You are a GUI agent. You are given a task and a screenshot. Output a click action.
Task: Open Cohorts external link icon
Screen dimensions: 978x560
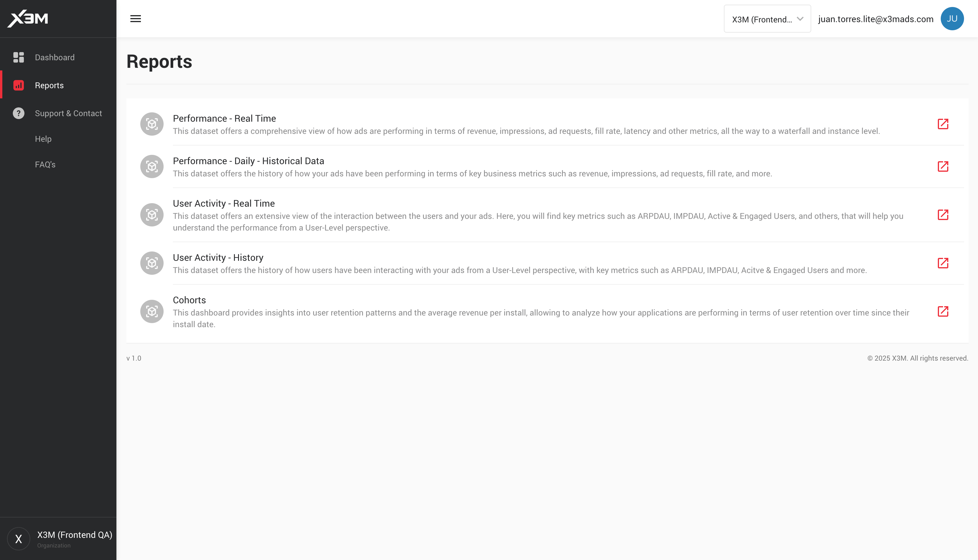(x=942, y=311)
